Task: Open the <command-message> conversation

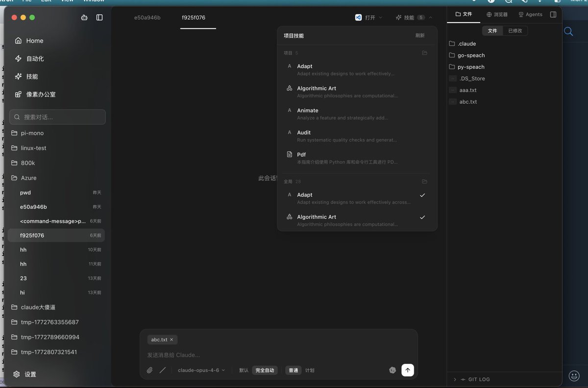Action: [57, 221]
